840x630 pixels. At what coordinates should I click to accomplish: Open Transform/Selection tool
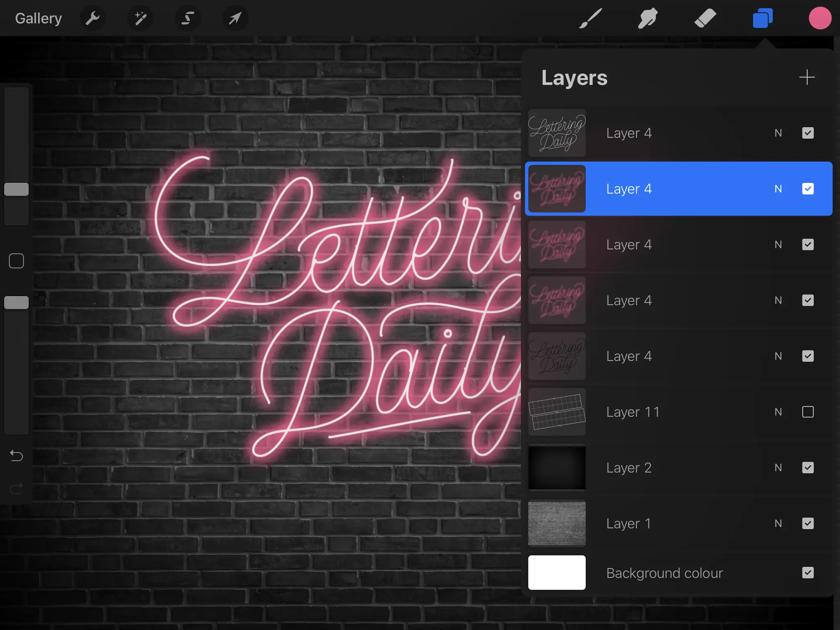pyautogui.click(x=234, y=18)
